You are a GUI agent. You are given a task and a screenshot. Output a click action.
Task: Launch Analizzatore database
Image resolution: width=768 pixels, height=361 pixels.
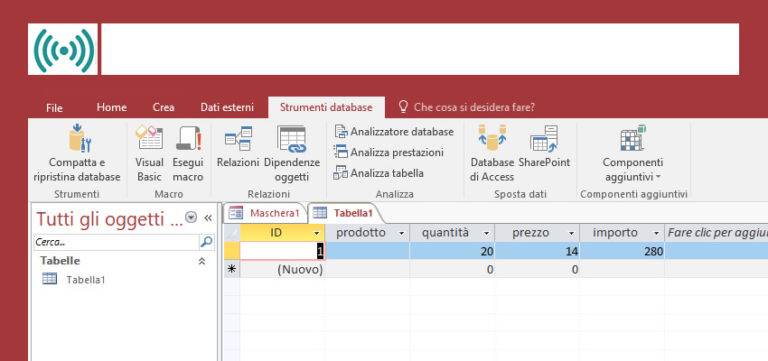coord(394,132)
